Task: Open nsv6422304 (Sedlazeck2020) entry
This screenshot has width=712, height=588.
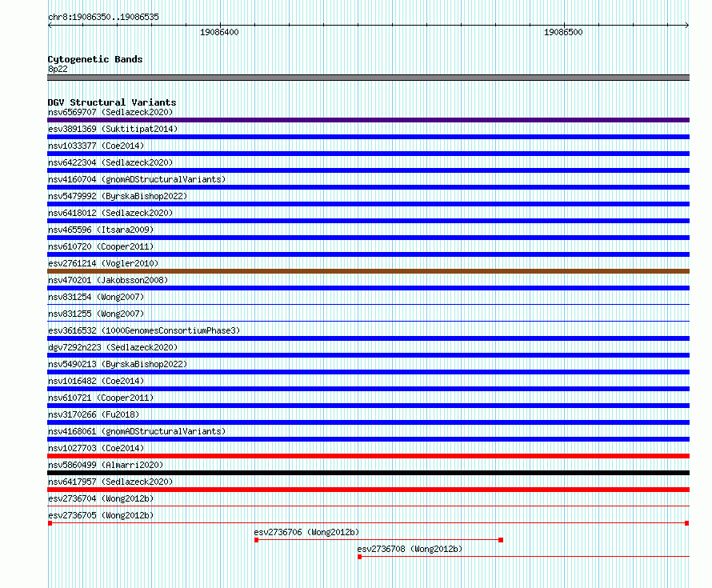Action: point(110,162)
